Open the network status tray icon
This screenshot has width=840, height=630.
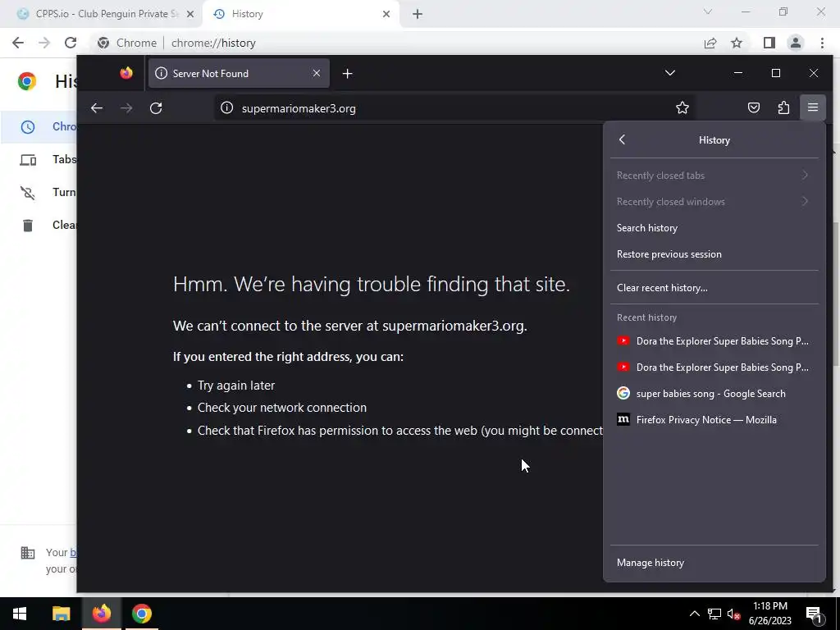(x=714, y=614)
